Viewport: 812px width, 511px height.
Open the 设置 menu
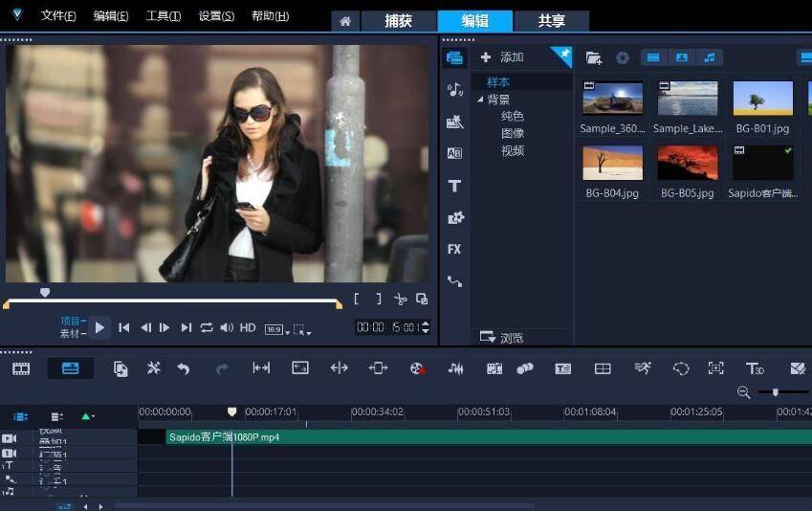tap(216, 16)
